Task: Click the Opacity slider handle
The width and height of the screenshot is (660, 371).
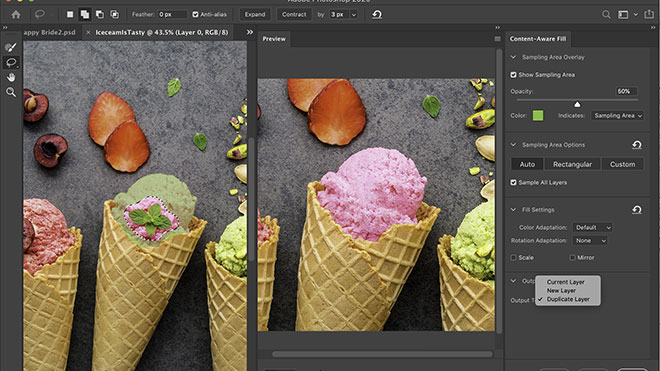Action: click(x=577, y=104)
